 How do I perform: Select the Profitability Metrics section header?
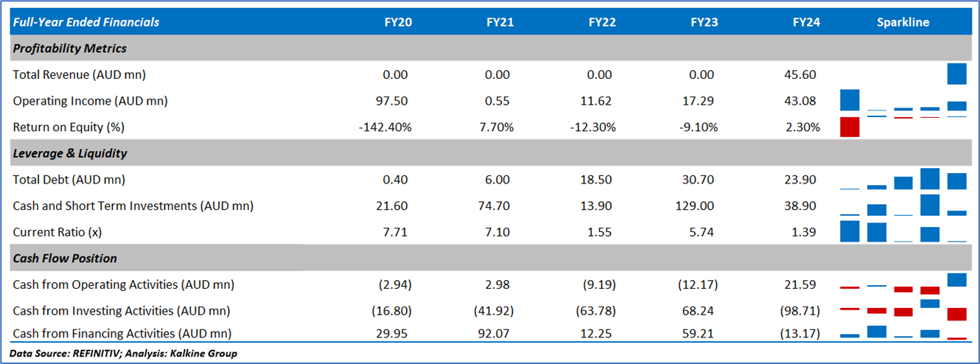tap(70, 49)
